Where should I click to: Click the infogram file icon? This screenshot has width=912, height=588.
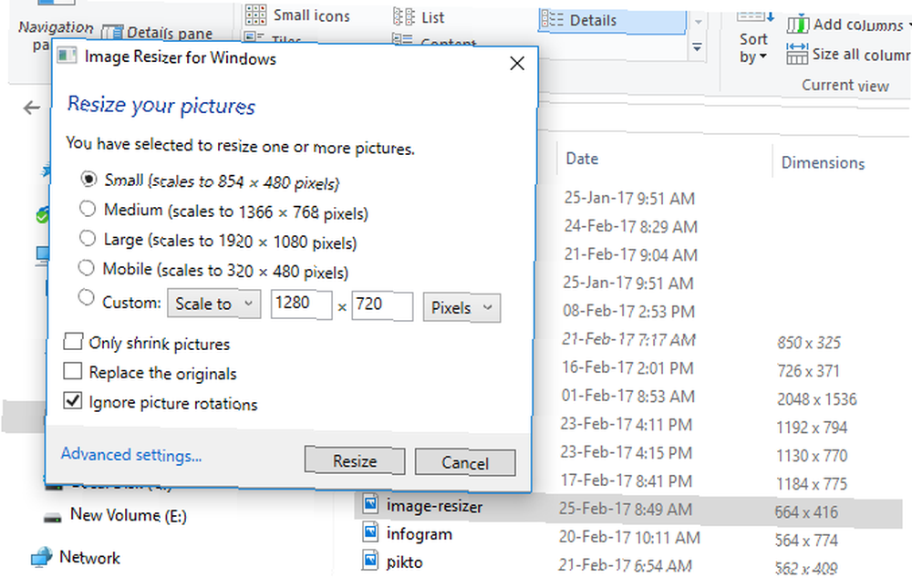point(370,531)
